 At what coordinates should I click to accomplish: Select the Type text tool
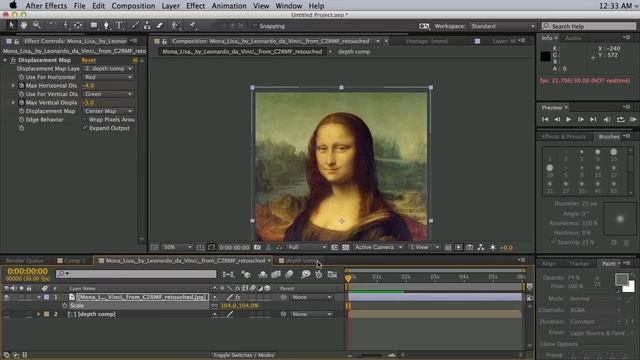pos(119,25)
